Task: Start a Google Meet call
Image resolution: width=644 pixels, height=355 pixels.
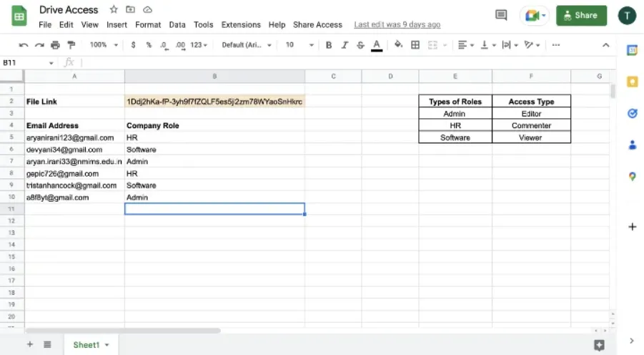Action: coord(535,16)
